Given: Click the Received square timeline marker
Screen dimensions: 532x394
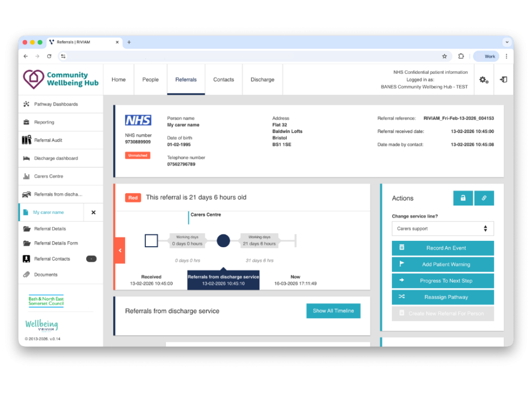Looking at the screenshot, I should [151, 241].
